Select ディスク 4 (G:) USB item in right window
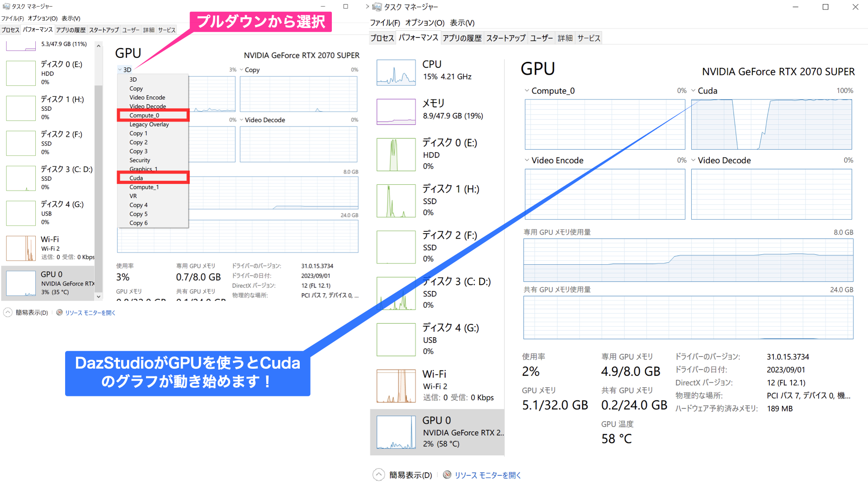This screenshot has width=868, height=488. point(437,339)
